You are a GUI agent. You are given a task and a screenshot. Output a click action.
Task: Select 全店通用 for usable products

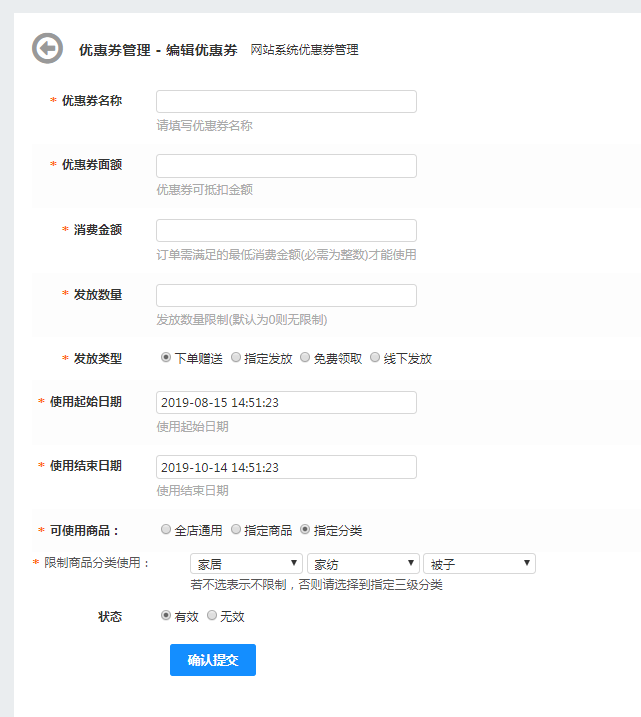click(x=166, y=530)
